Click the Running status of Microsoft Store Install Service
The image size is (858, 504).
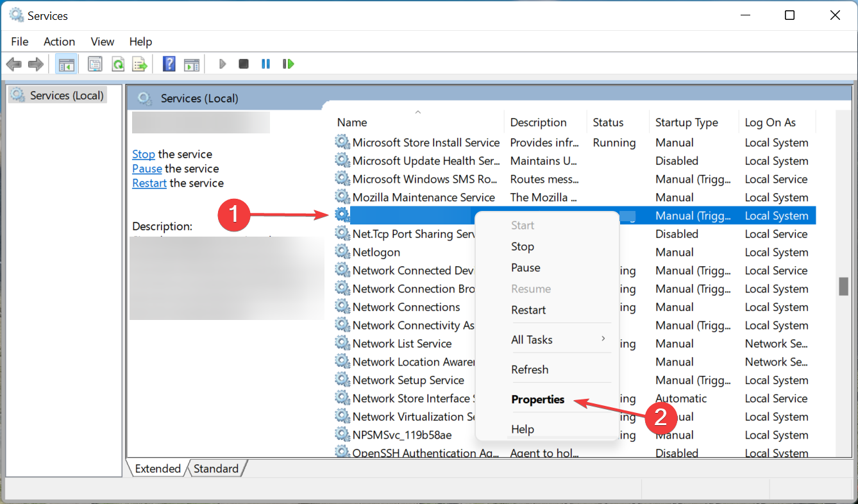point(614,142)
